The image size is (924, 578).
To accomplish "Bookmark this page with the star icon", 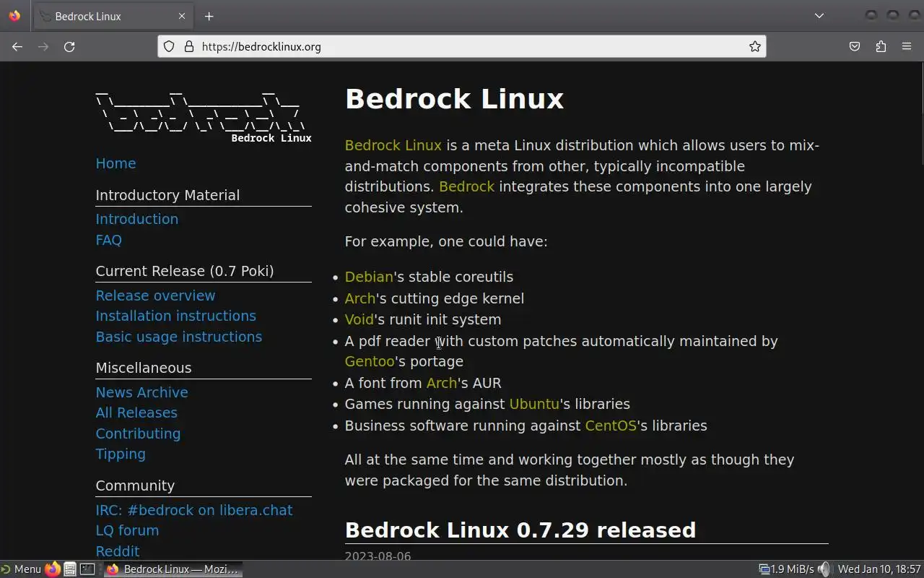I will [755, 46].
